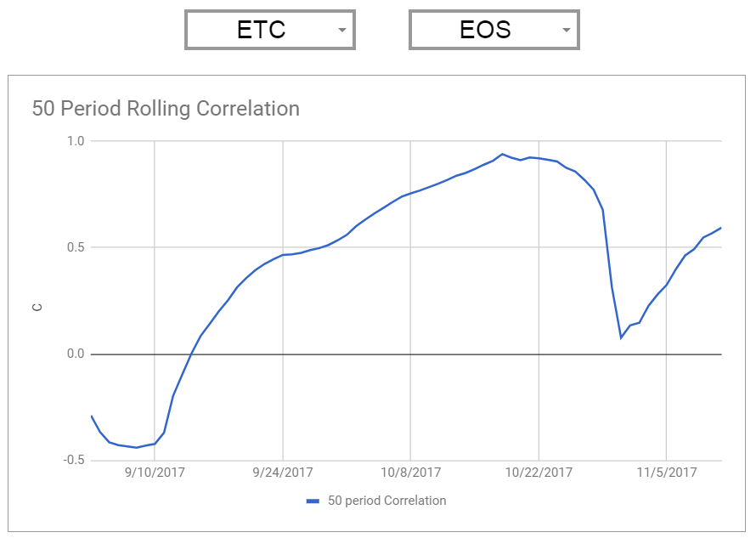Select the 50 Period Rolling Correlation title

165,109
